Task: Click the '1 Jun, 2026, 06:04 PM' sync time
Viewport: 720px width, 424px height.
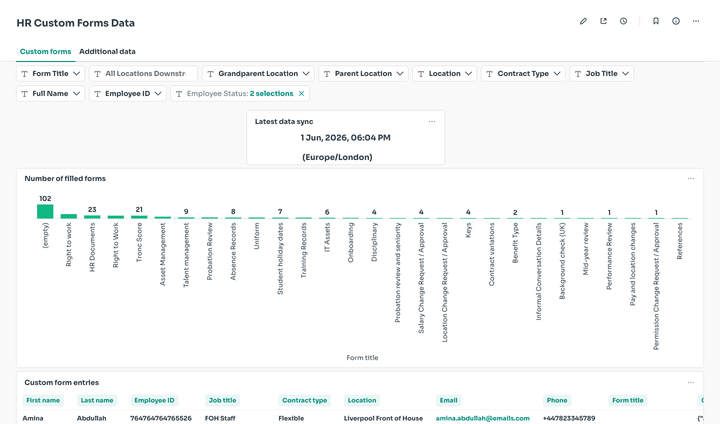Action: click(x=345, y=138)
